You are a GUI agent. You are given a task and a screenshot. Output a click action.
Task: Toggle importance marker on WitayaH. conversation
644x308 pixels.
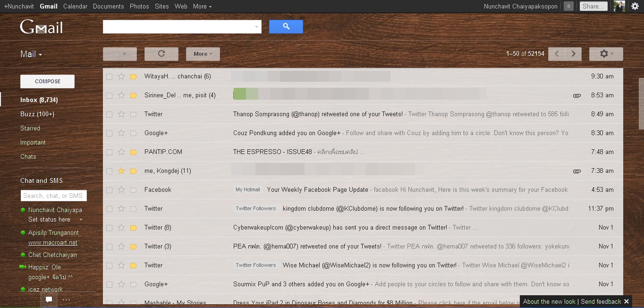(x=133, y=77)
